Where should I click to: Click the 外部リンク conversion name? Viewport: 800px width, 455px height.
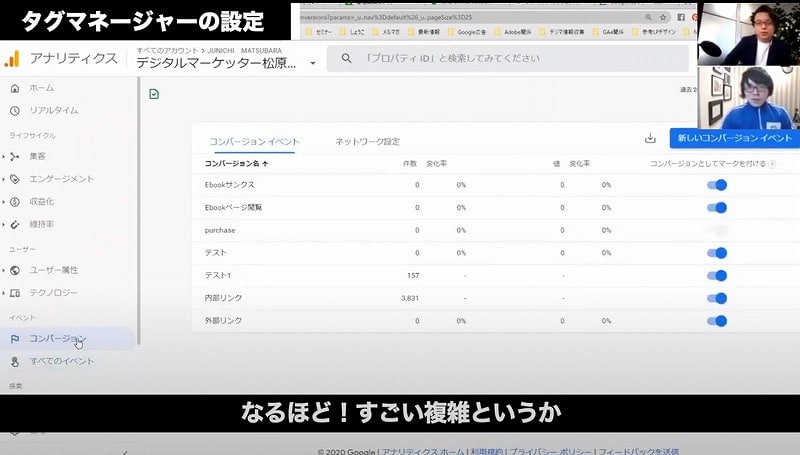pos(223,321)
